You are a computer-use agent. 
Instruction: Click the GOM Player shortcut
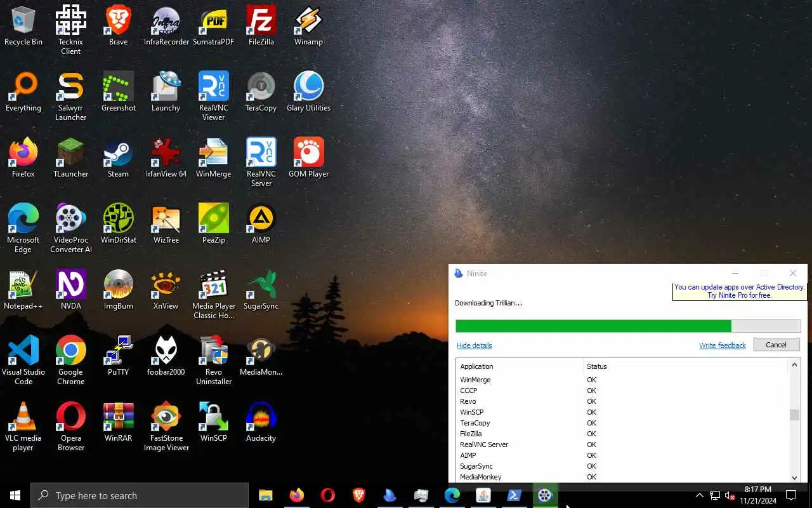309,159
